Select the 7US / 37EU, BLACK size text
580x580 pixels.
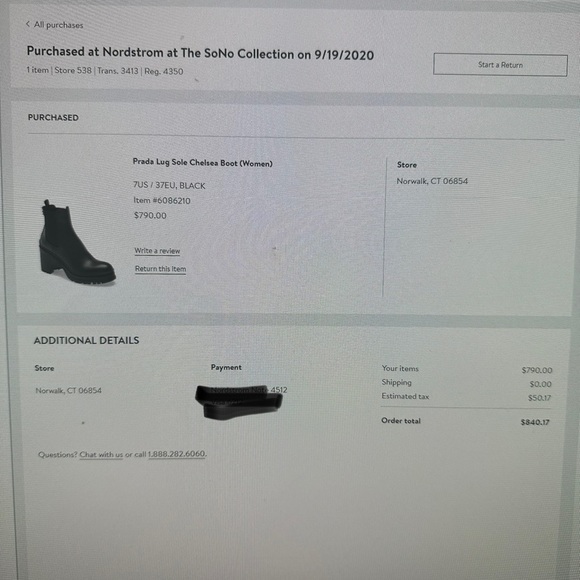169,185
